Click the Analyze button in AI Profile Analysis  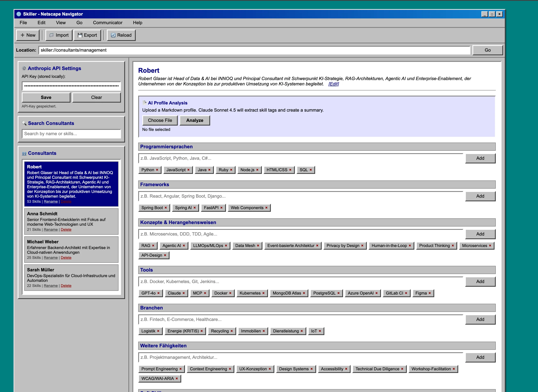click(194, 120)
